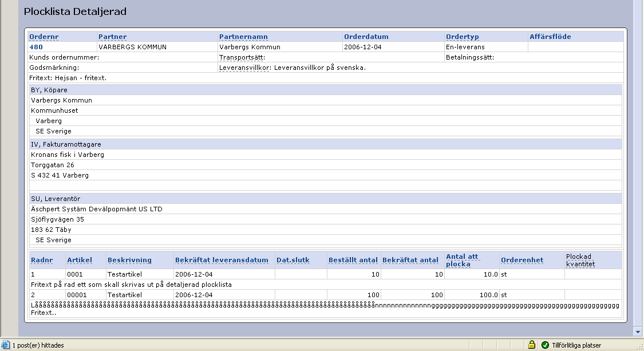Click the Bekräftat antal column header
This screenshot has height=351, width=644.
pos(410,260)
